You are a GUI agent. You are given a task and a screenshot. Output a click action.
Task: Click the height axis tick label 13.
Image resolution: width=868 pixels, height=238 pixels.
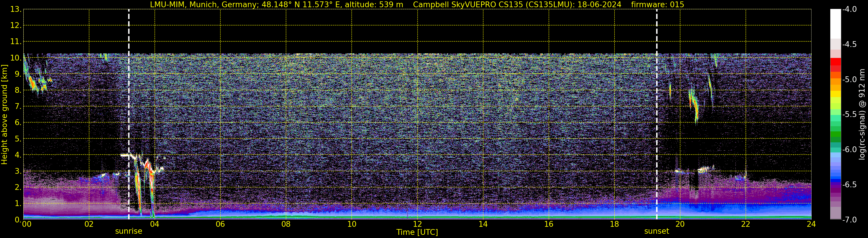coord(15,9)
